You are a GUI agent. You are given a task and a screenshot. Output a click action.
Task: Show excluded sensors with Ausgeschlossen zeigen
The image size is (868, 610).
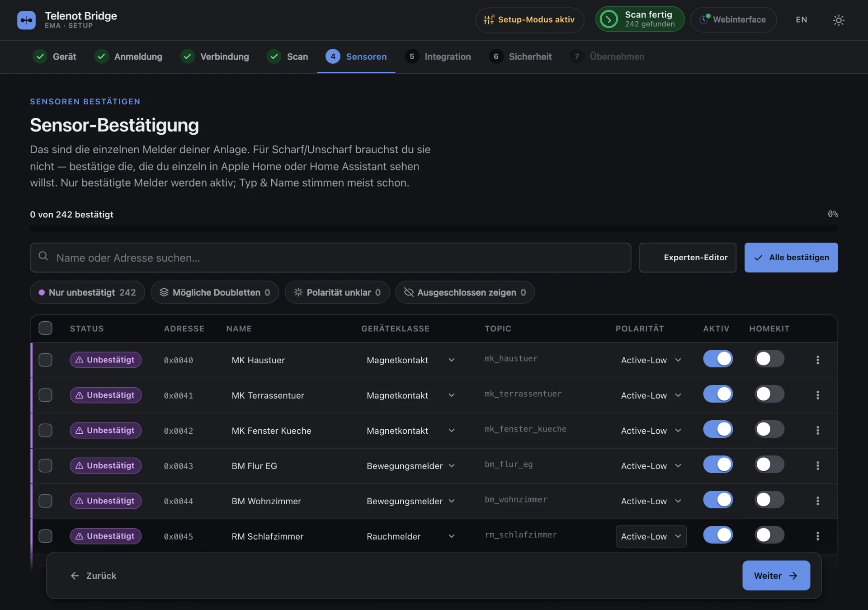(465, 292)
